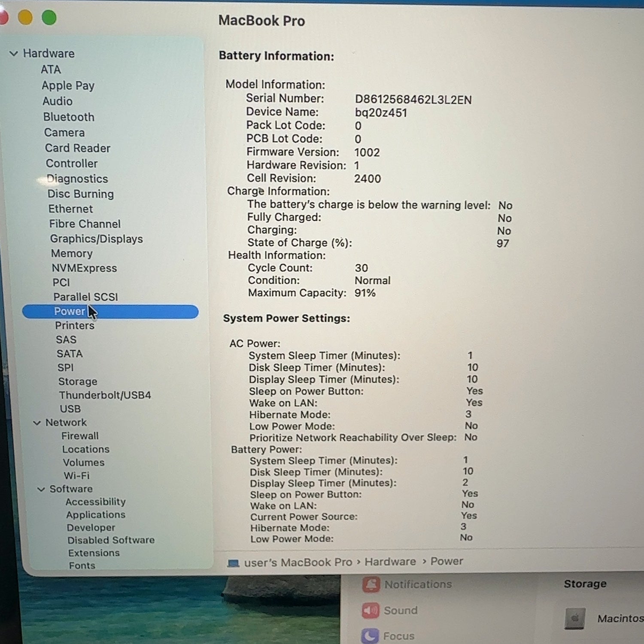This screenshot has height=644, width=644.
Task: Click the green zoom window button
Action: pyautogui.click(x=49, y=18)
